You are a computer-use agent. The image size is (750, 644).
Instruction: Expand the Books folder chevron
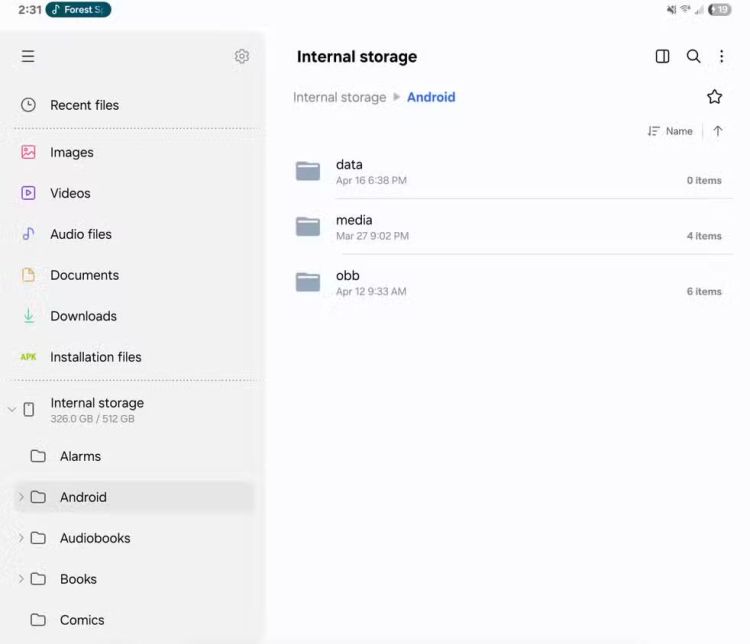coord(21,579)
